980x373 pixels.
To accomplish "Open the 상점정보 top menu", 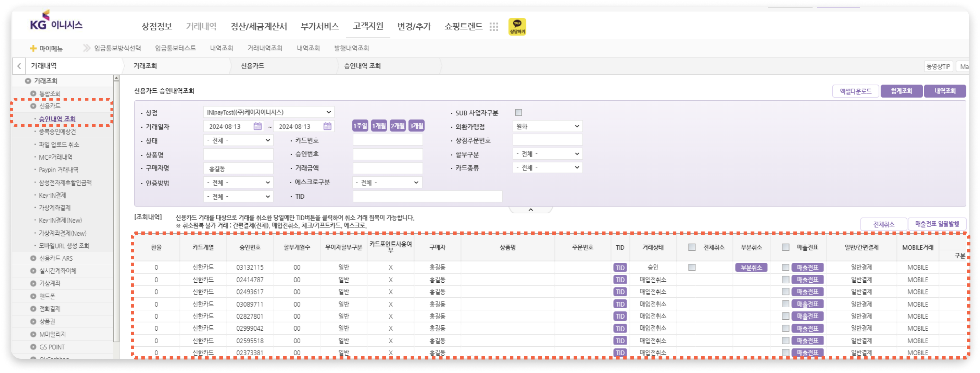I will click(x=157, y=26).
